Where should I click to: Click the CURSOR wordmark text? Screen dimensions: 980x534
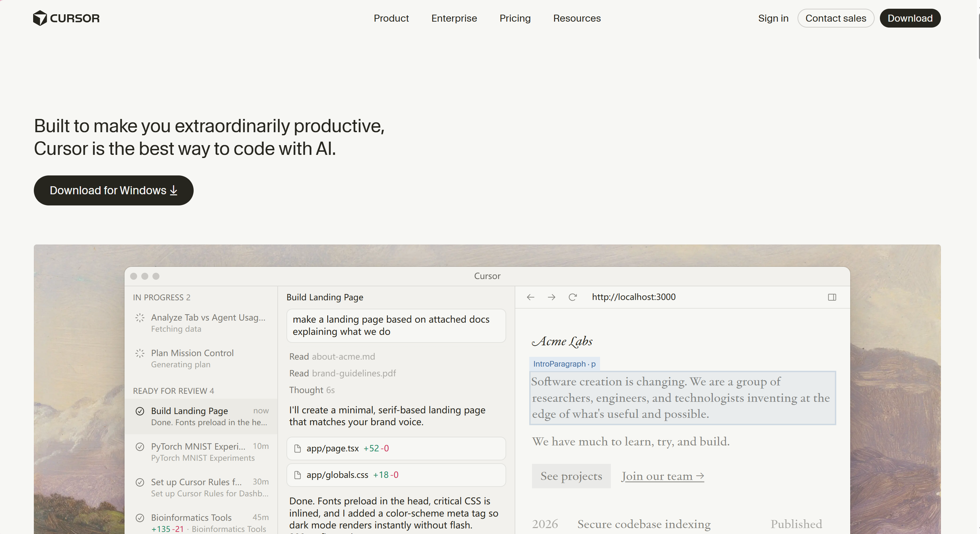pyautogui.click(x=75, y=18)
